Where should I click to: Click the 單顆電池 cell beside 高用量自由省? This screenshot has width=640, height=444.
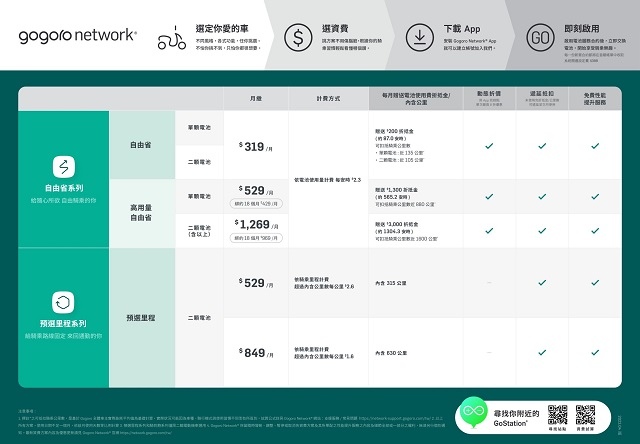(199, 196)
